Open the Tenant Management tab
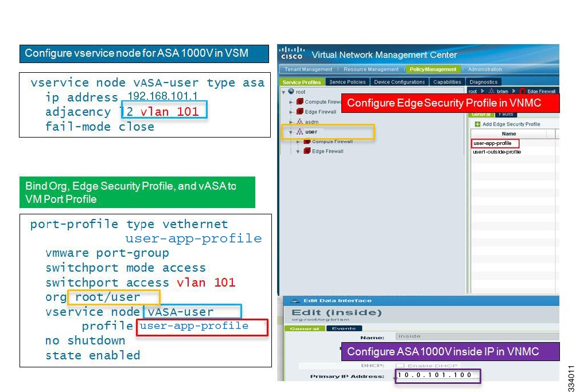576x392 pixels. pyautogui.click(x=308, y=69)
